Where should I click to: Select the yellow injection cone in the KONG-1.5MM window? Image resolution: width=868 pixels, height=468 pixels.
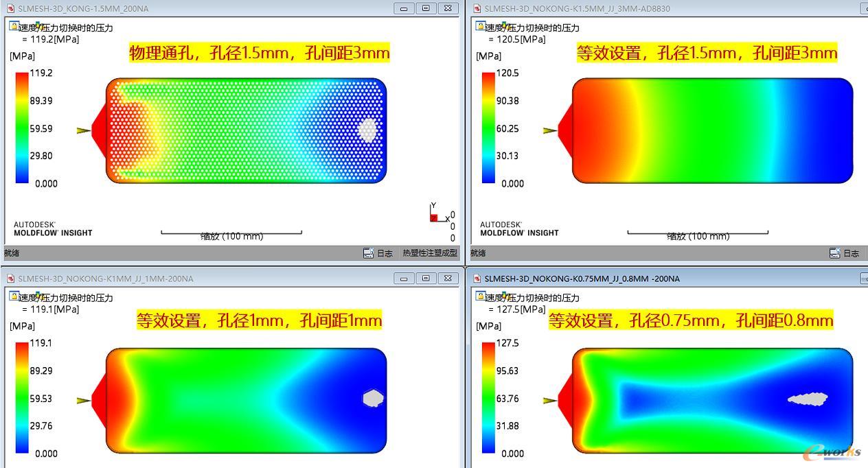tap(84, 130)
